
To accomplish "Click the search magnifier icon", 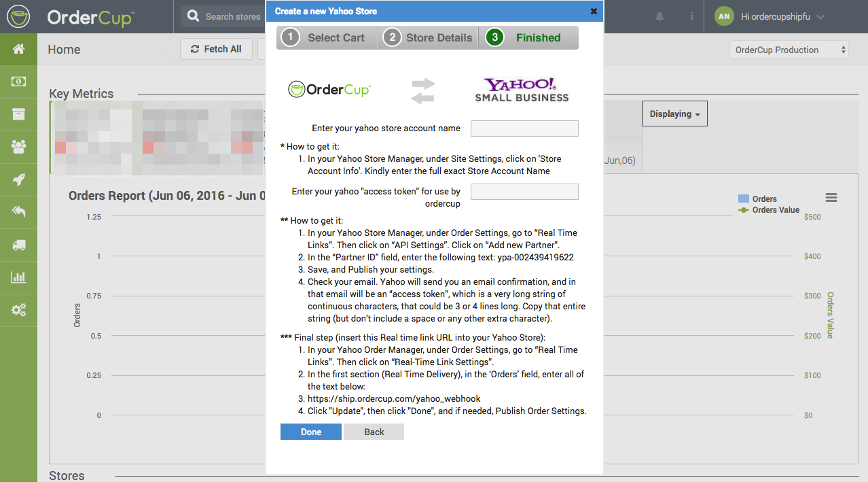I will point(194,16).
